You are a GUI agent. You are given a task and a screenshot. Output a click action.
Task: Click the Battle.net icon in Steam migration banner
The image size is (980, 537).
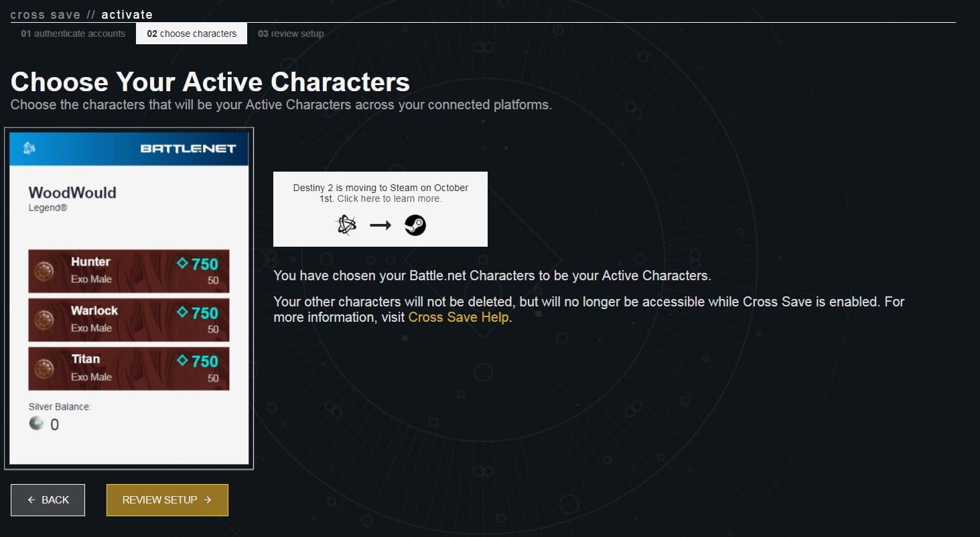pyautogui.click(x=346, y=226)
